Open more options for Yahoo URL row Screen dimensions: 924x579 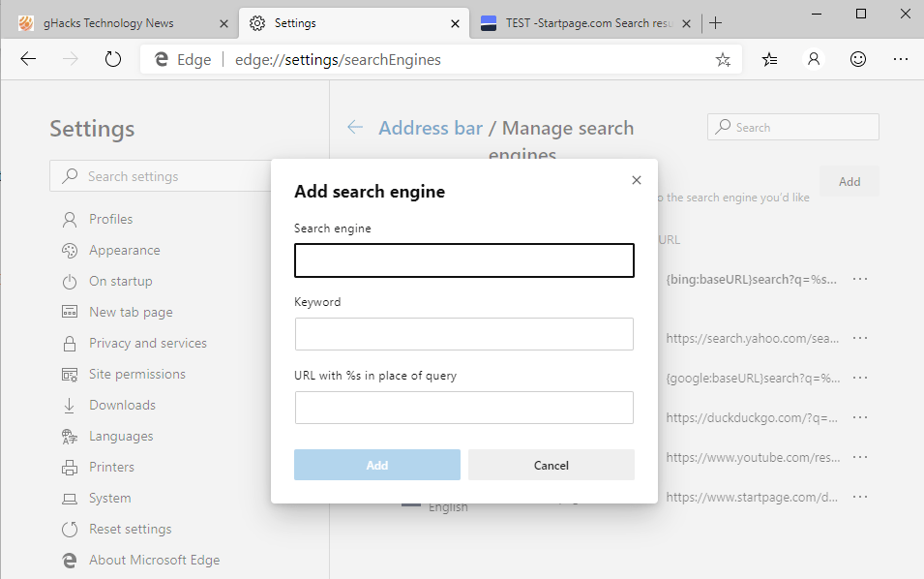(860, 338)
